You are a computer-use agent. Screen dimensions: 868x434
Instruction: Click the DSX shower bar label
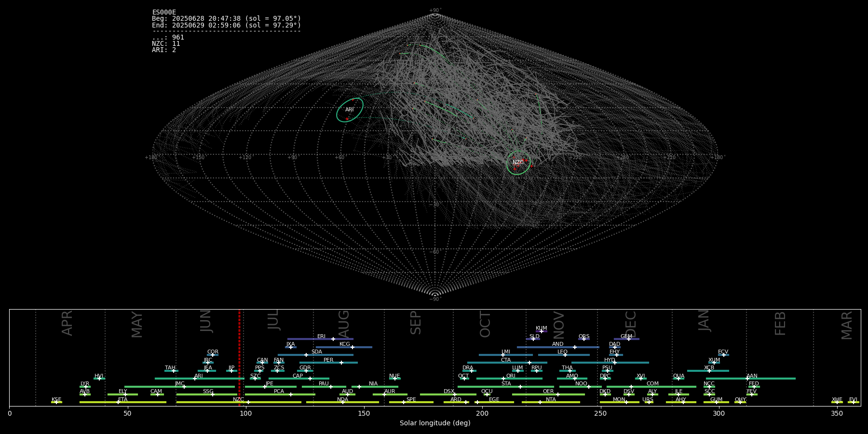click(449, 392)
